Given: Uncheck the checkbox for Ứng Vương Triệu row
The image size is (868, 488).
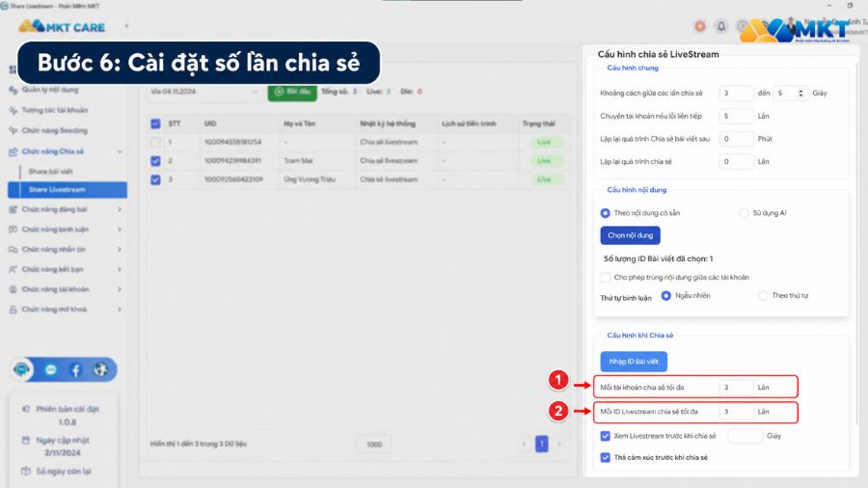Looking at the screenshot, I should [155, 179].
